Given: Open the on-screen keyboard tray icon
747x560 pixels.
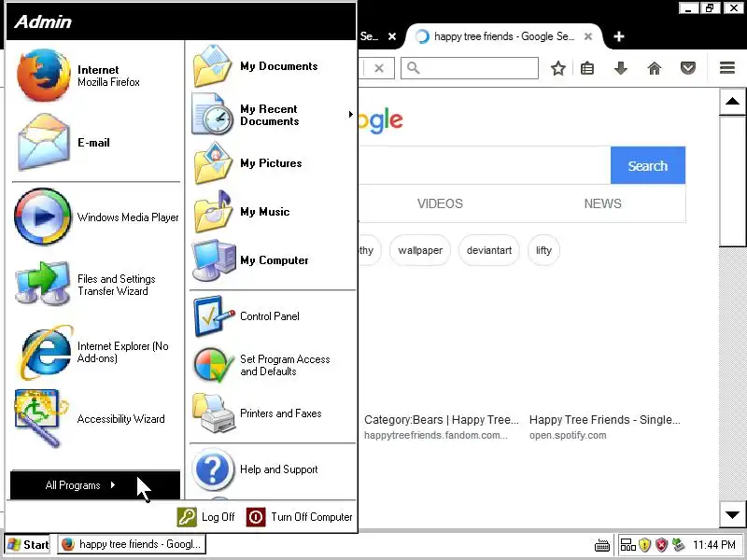Looking at the screenshot, I should coord(602,545).
